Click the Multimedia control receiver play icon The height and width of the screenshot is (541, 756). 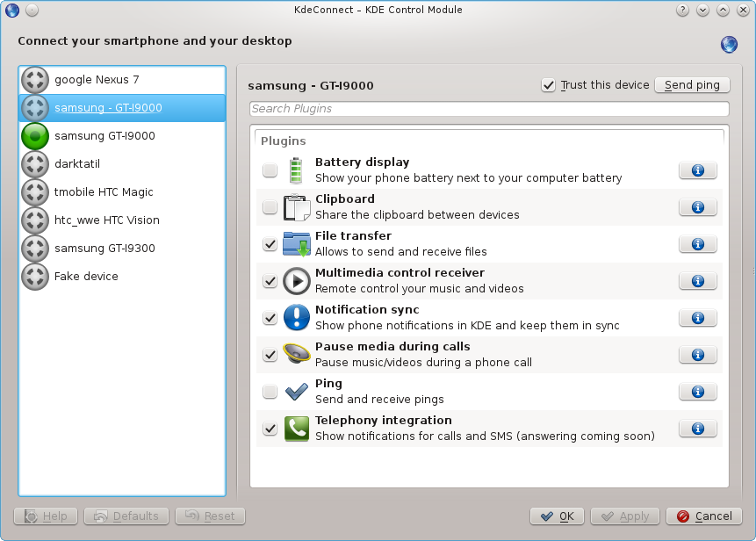pyautogui.click(x=296, y=281)
